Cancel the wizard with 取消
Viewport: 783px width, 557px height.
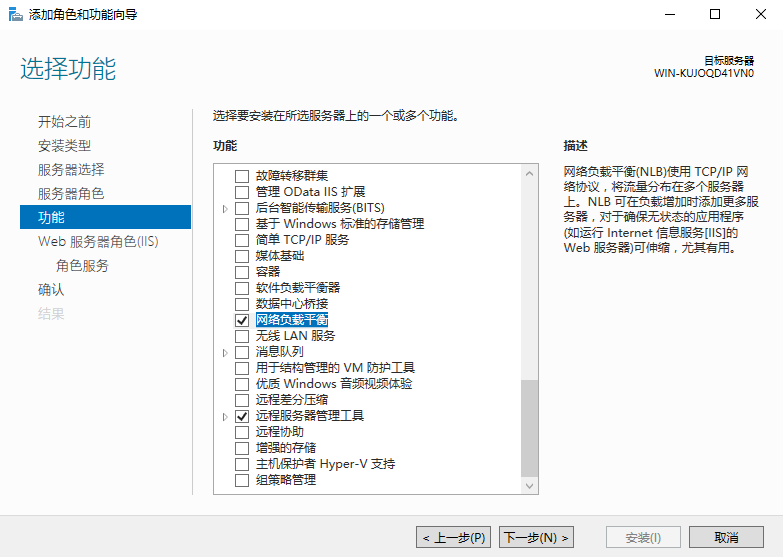[726, 537]
